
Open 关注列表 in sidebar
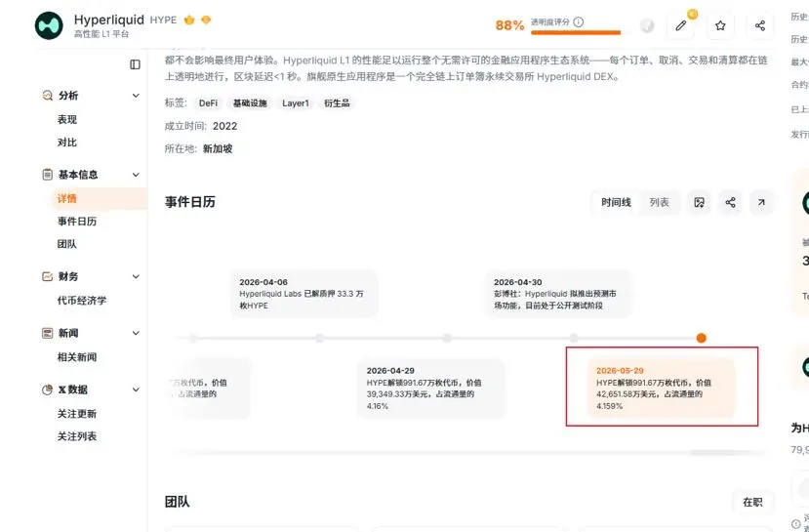click(77, 436)
